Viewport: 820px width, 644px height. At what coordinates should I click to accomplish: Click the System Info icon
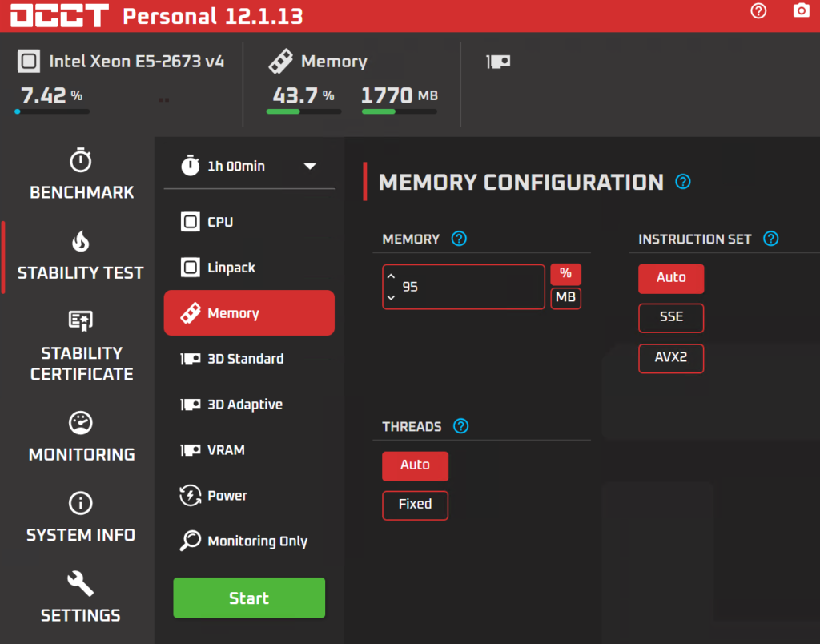[81, 503]
